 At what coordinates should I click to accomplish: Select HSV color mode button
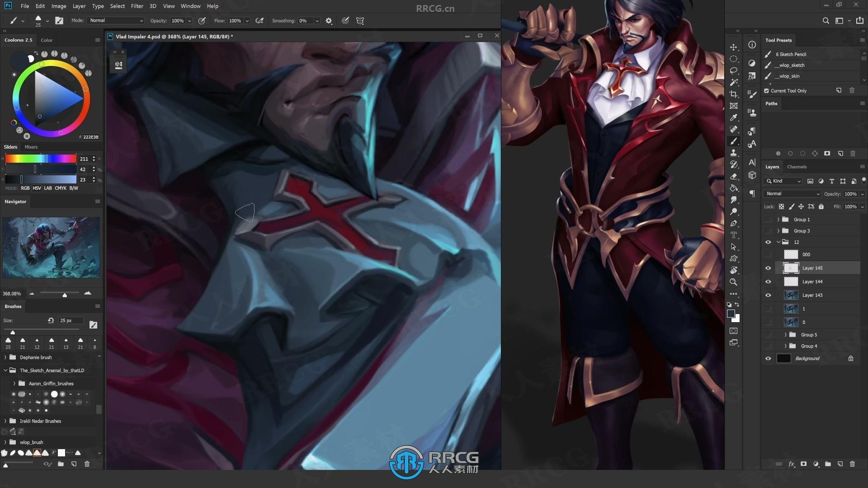37,188
